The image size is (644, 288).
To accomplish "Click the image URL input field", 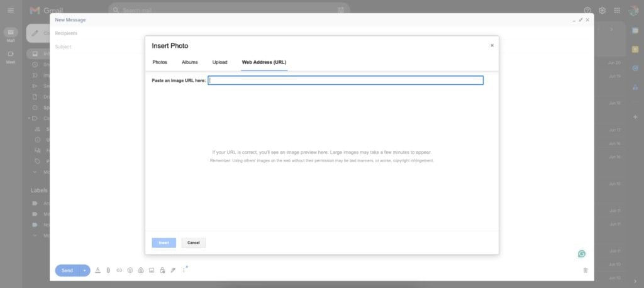I will [x=345, y=80].
